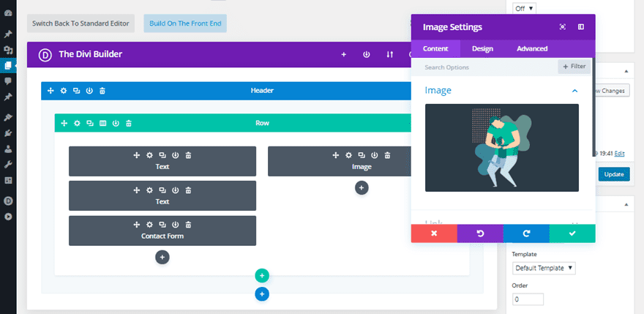This screenshot has width=644, height=314.
Task: Snap Image Settings modal to sidebar icon
Action: click(x=581, y=27)
